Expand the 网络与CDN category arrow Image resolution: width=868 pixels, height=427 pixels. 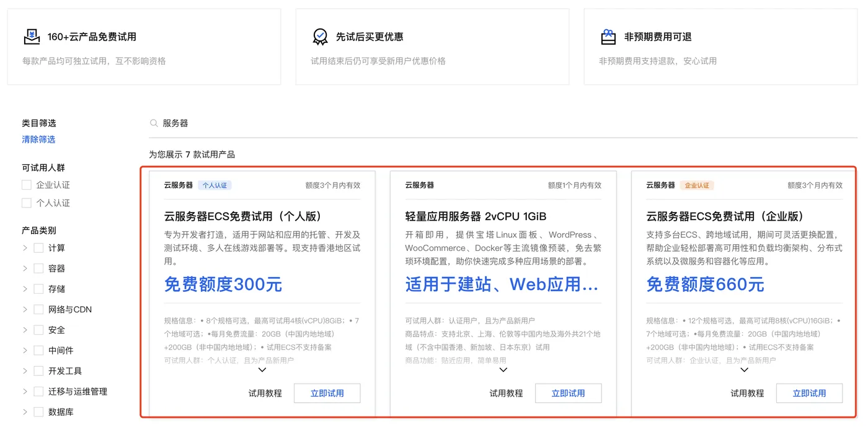(25, 309)
